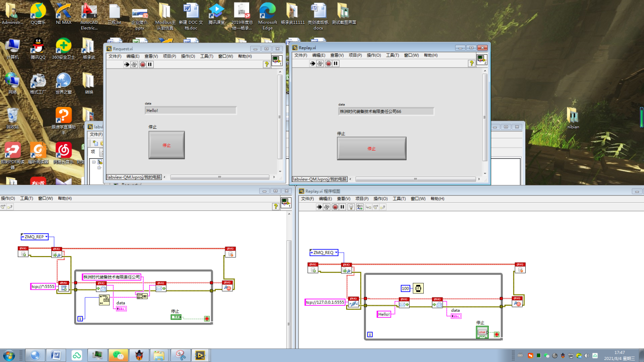Abort execution of Replay.vi
This screenshot has height=362, width=644.
click(x=328, y=63)
